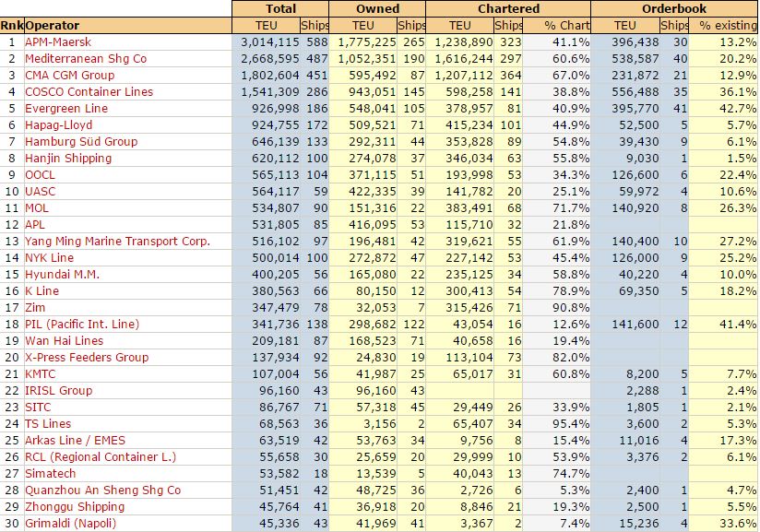Screen dimensions: 760x532
Task: Open the Hyundai M.M. link
Action: pos(62,274)
